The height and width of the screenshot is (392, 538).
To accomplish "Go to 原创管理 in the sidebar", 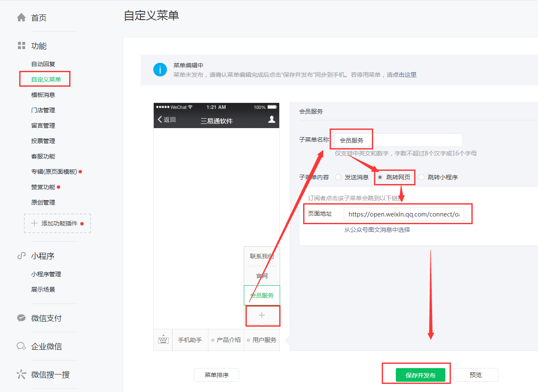I will coord(43,202).
